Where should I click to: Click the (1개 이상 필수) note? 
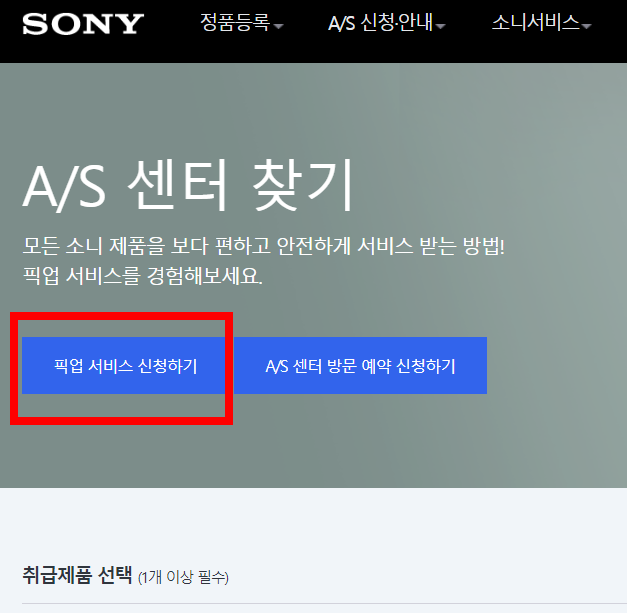[183, 577]
